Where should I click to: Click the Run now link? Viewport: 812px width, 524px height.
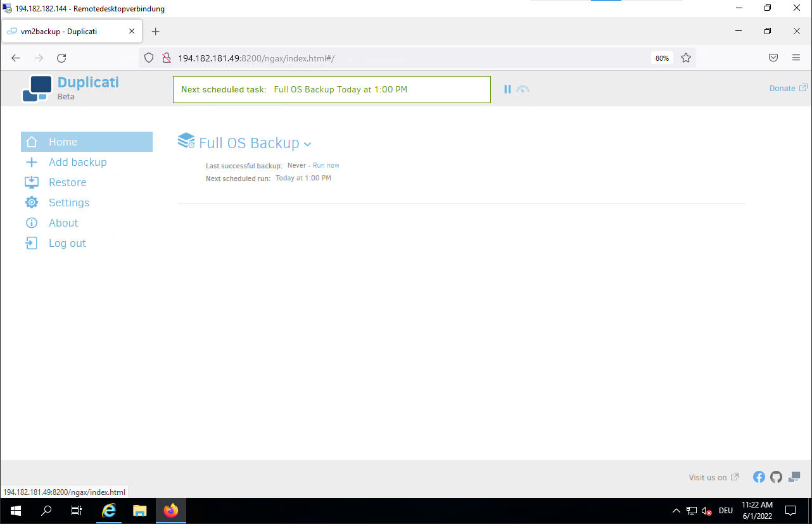pos(326,166)
